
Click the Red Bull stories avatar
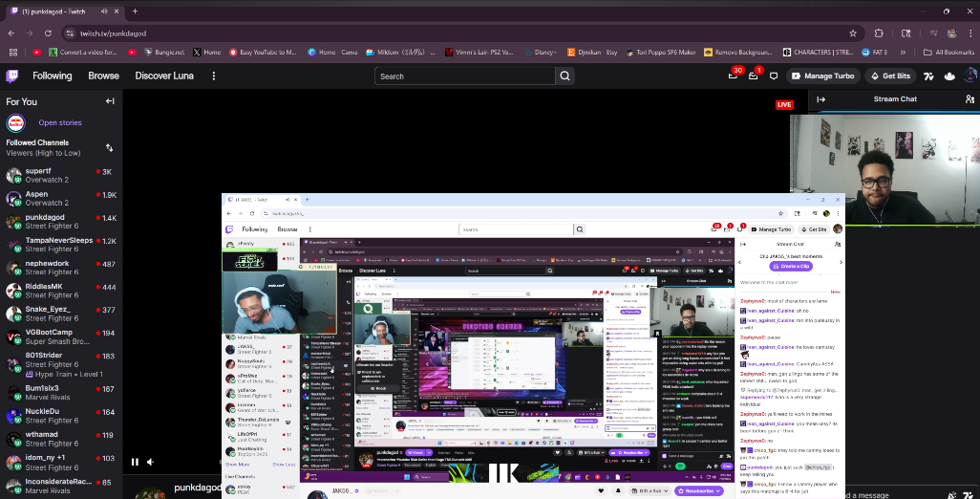[x=15, y=122]
